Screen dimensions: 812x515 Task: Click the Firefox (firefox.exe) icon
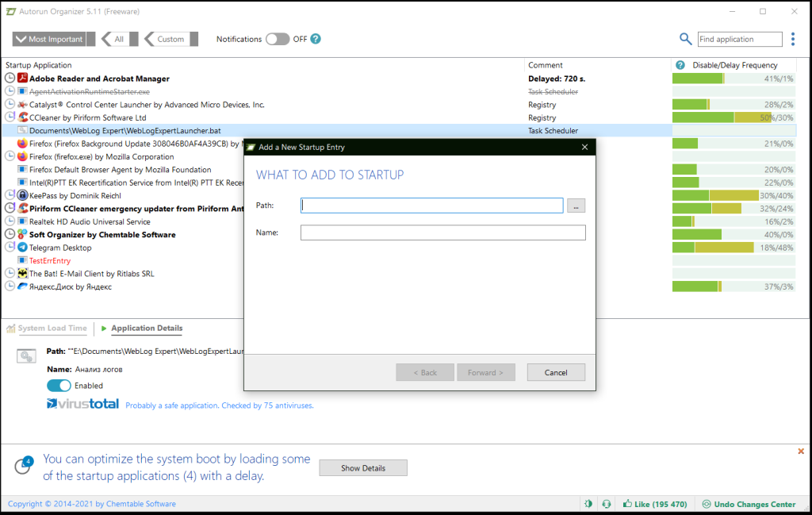point(22,156)
